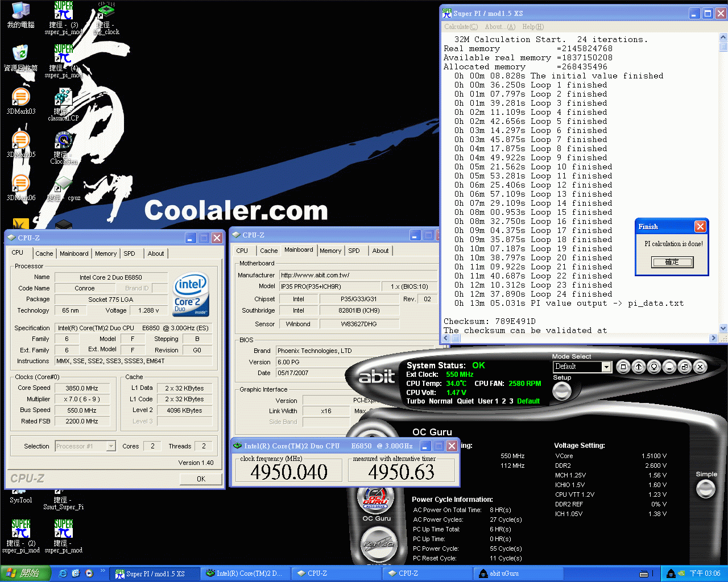
Task: Open the Recycle Bin desktop icon
Action: point(20,58)
